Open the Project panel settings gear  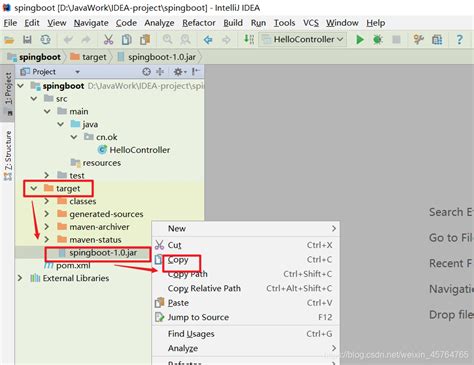[x=179, y=72]
